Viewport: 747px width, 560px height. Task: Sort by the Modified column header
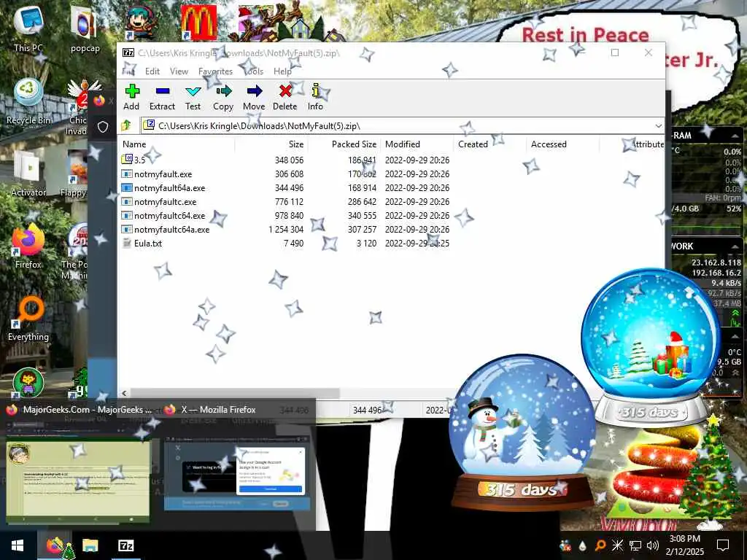coord(417,144)
